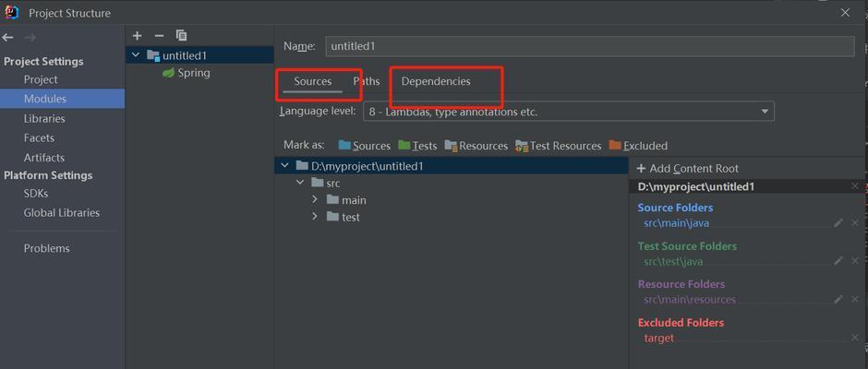This screenshot has height=369, width=868.
Task: Click the plus icon to add module
Action: [137, 35]
